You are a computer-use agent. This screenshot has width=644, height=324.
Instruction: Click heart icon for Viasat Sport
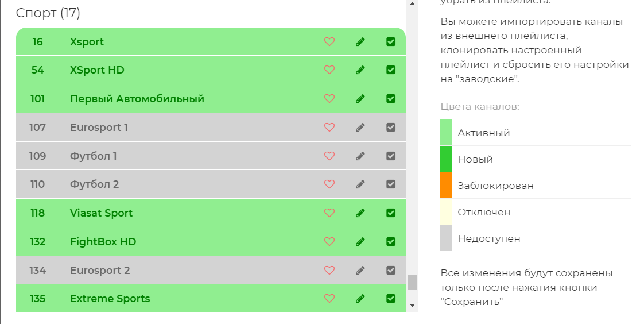click(x=329, y=213)
